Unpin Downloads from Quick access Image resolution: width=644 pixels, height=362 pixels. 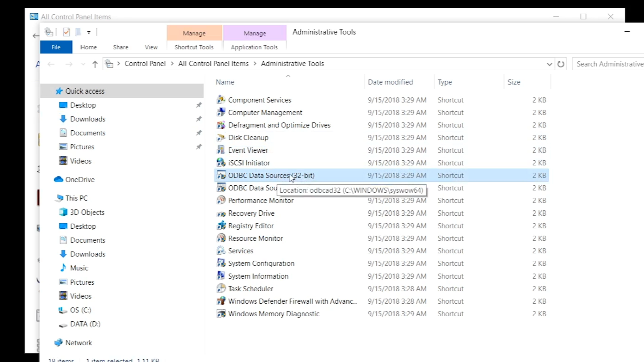199,119
